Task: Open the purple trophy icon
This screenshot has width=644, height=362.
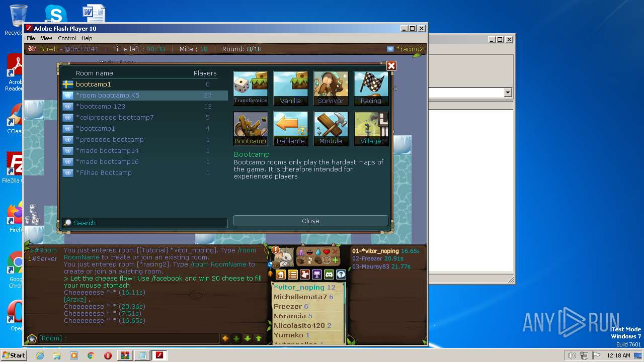Action: pyautogui.click(x=317, y=275)
